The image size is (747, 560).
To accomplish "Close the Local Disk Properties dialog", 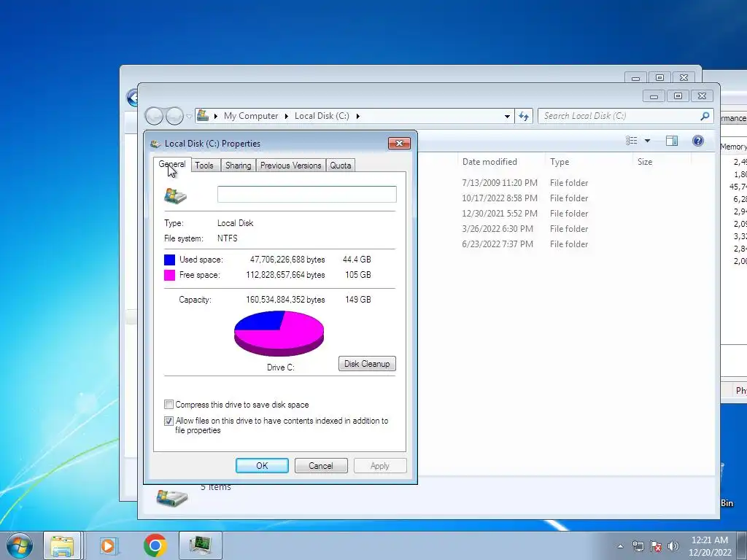I will pyautogui.click(x=399, y=144).
